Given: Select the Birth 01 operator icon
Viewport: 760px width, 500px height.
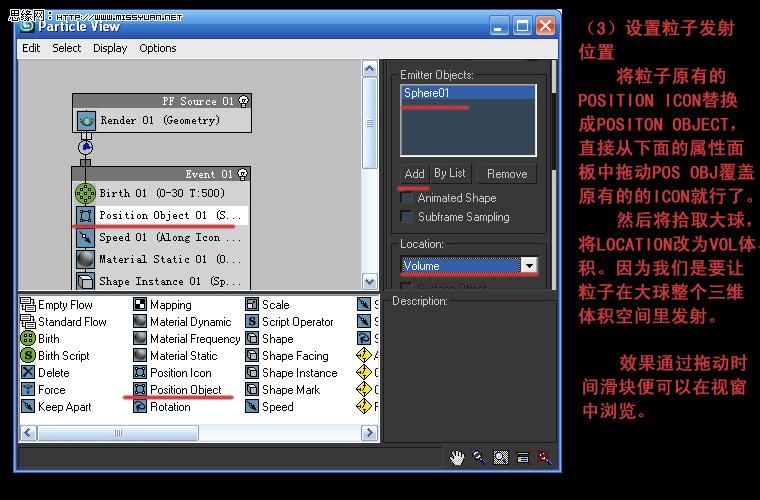Looking at the screenshot, I should pos(85,193).
